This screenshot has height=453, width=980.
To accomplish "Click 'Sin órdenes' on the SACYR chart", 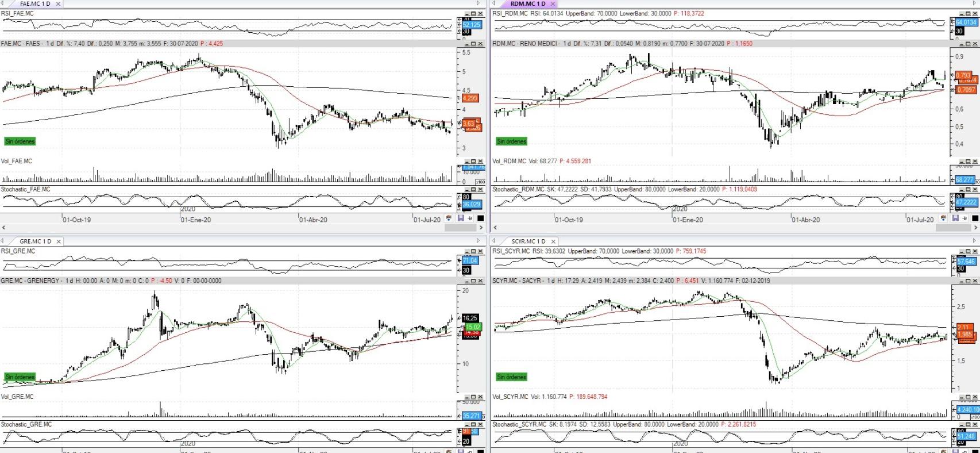I will pyautogui.click(x=511, y=377).
